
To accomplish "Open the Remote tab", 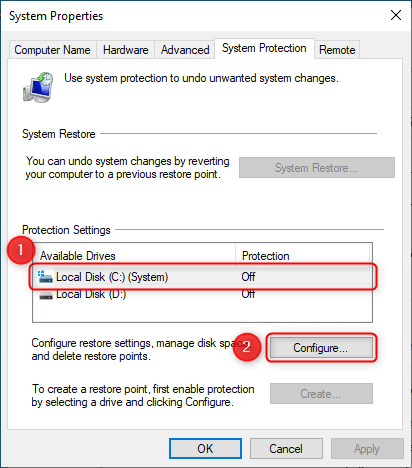I will tap(337, 50).
